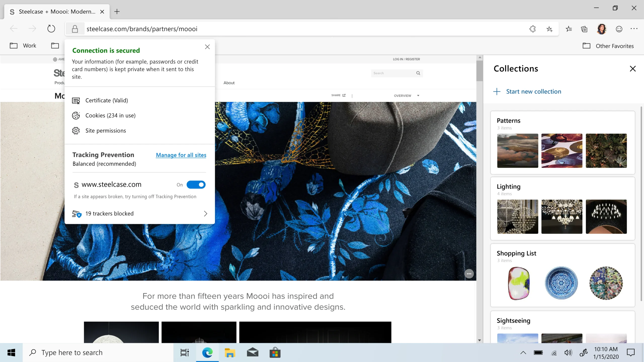Open the Windows Start menu
Screen dimensions: 644x362
[11, 353]
